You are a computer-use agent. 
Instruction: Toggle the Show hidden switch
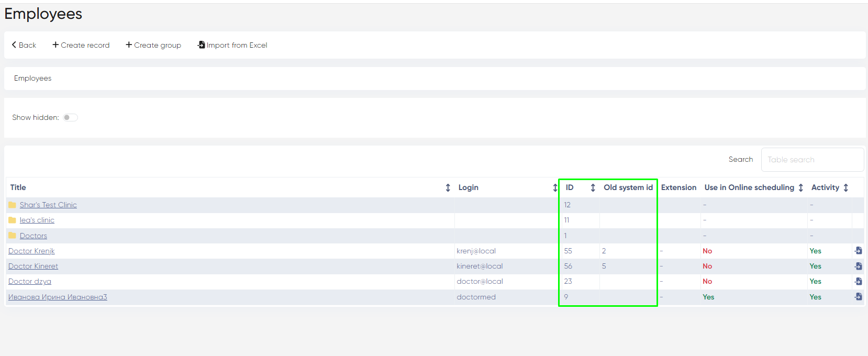pyautogui.click(x=70, y=118)
